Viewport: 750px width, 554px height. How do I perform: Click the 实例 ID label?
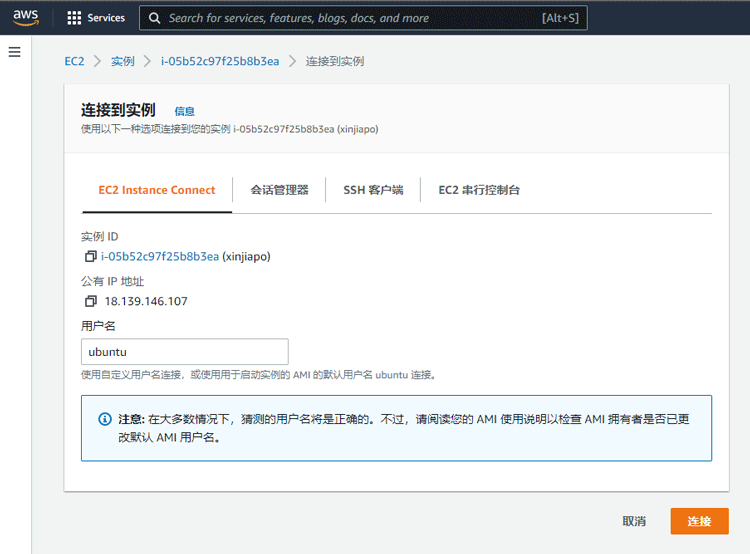point(99,237)
